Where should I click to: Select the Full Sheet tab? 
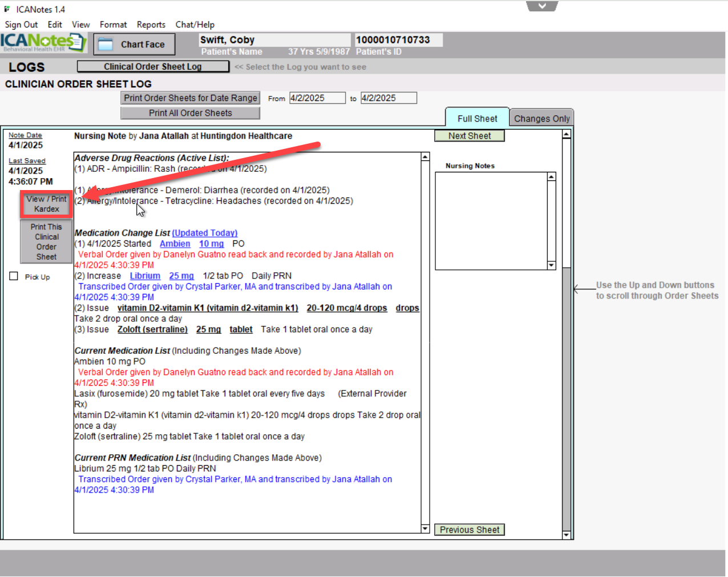tap(477, 119)
